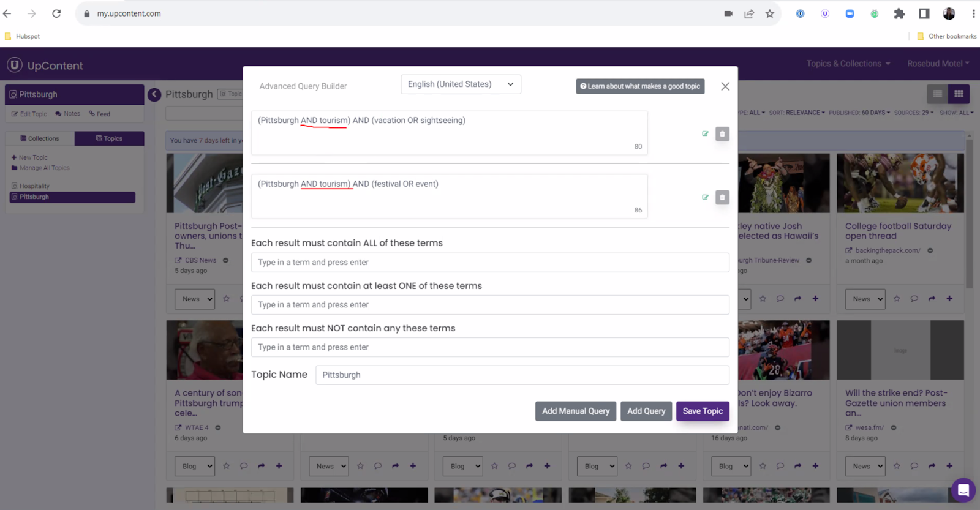Open the WTAE 4 source link

(197, 428)
